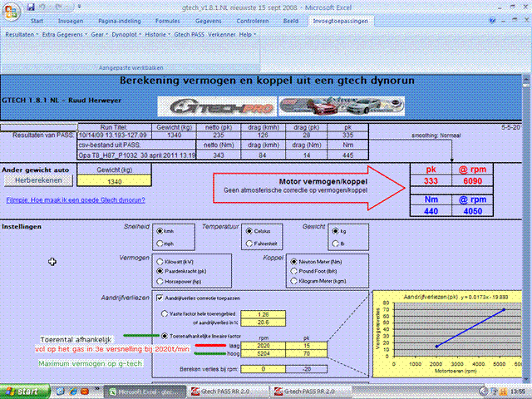Expand the Help dropdown menu
The image size is (532, 399).
coord(248,35)
